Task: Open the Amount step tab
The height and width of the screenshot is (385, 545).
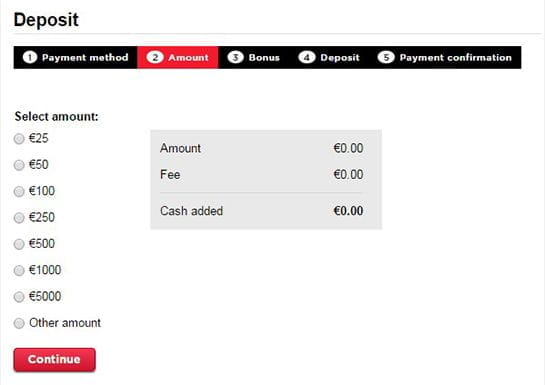Action: (178, 57)
